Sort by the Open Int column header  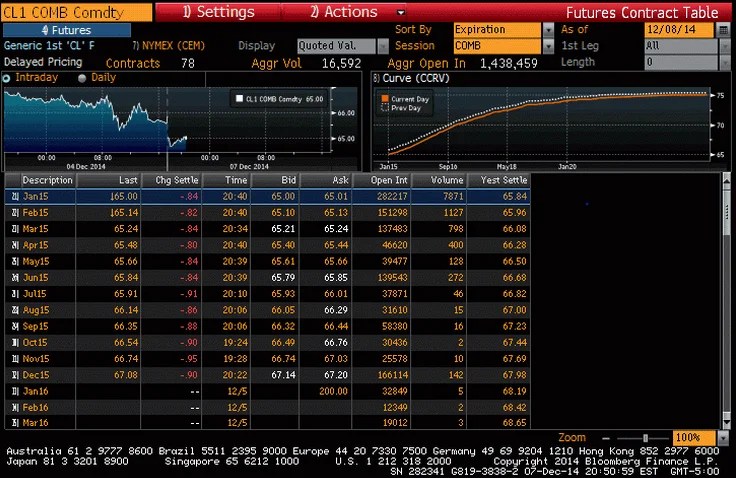click(x=382, y=180)
